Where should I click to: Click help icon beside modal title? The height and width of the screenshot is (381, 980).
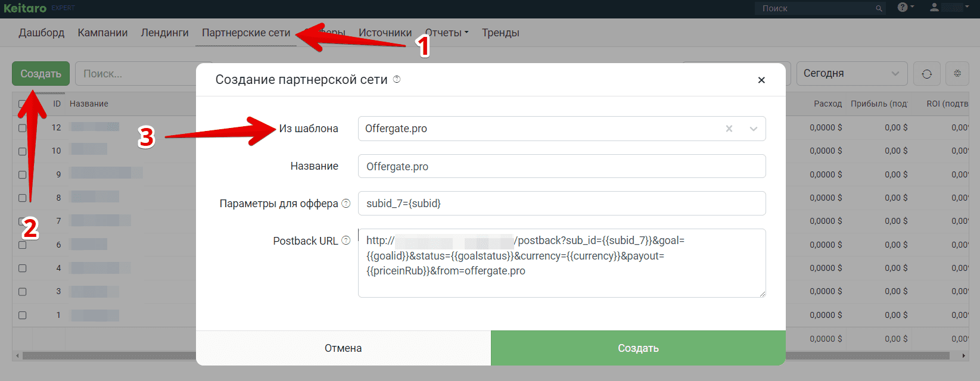(397, 79)
